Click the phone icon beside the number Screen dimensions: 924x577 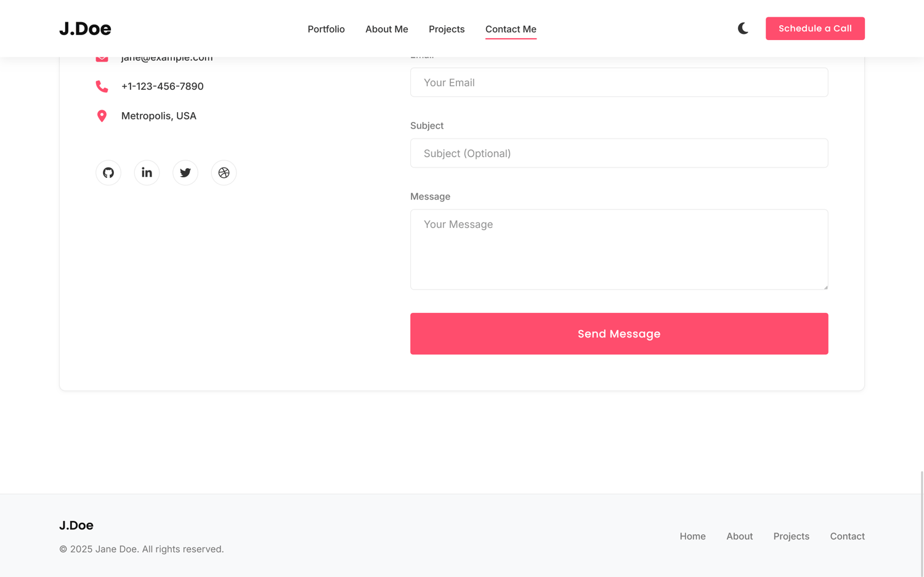point(102,87)
